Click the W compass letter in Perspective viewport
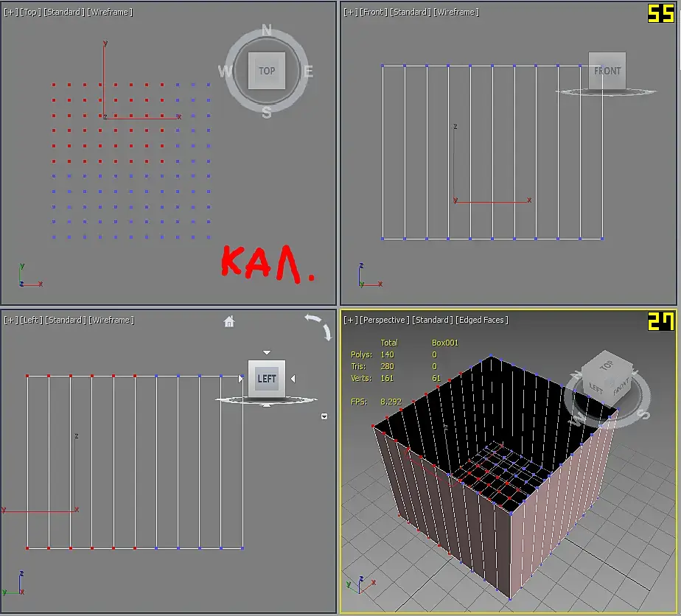The height and width of the screenshot is (616, 681). coord(578,420)
